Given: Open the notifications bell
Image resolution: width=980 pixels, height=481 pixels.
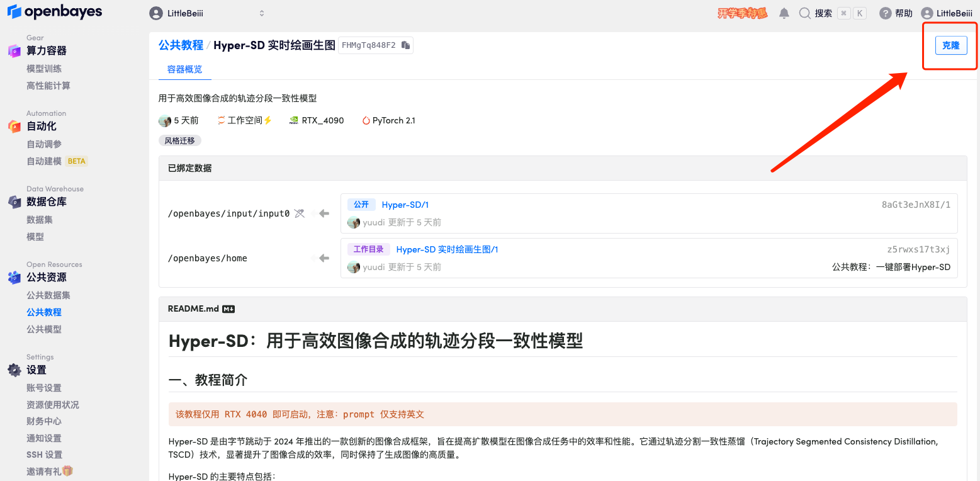Looking at the screenshot, I should point(784,13).
